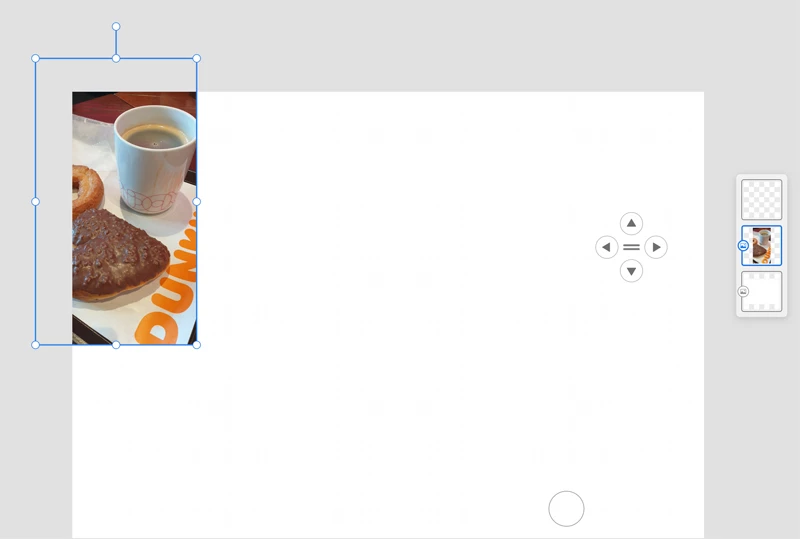Viewport: 800px width, 539px height.
Task: Click the left-middle transform edge handle
Action: (36, 202)
